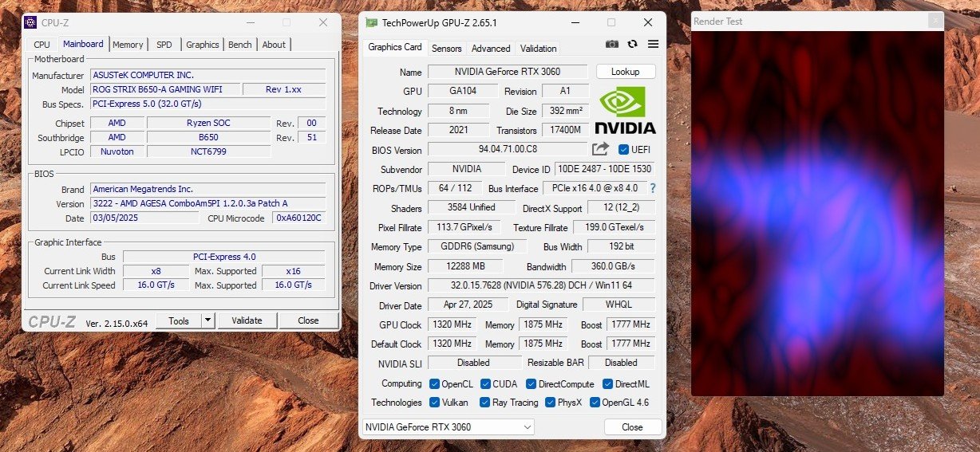Click the CPU-Z title bar icon
980x452 pixels.
tap(30, 22)
